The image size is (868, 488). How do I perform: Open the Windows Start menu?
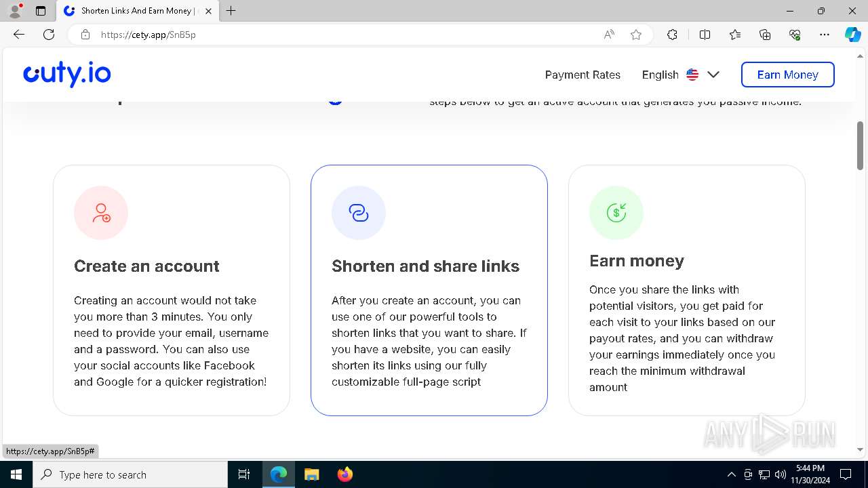coord(16,474)
